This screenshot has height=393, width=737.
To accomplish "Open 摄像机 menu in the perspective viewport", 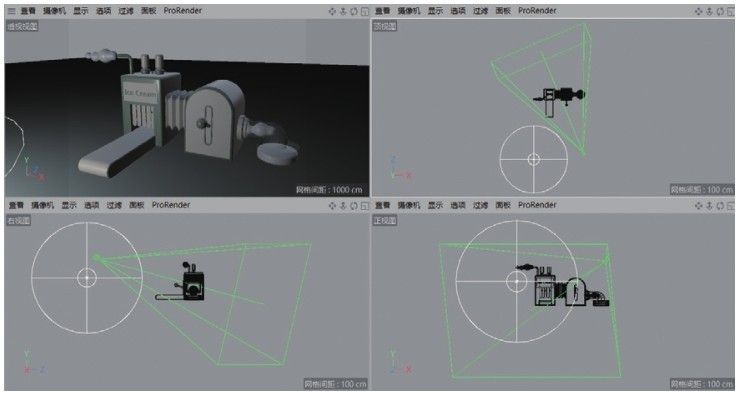I will [55, 10].
